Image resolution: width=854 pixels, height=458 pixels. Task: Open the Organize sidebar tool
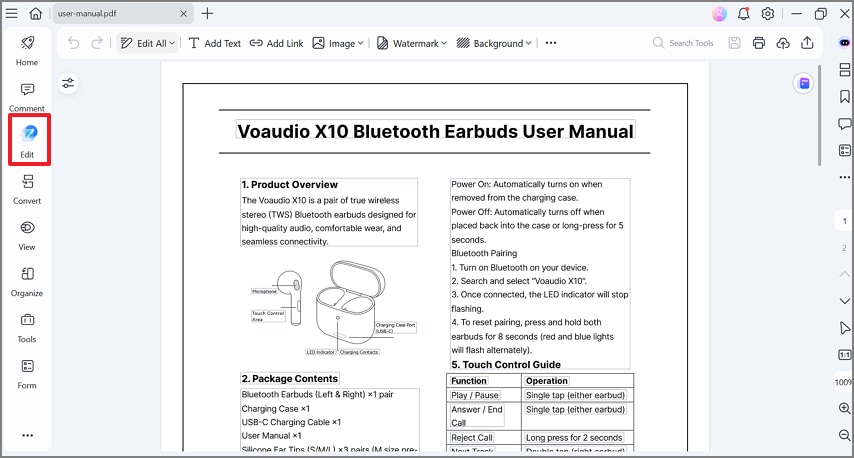(x=27, y=282)
